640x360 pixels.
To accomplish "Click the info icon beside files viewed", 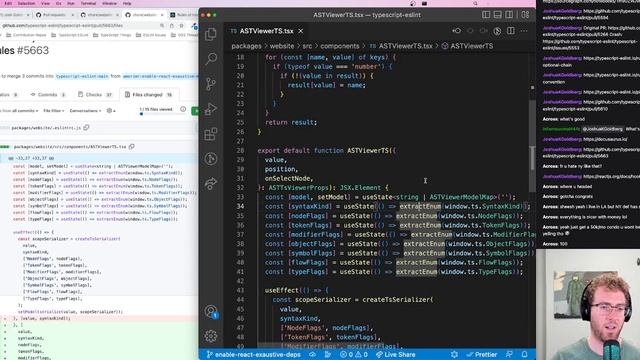I will tap(183, 109).
